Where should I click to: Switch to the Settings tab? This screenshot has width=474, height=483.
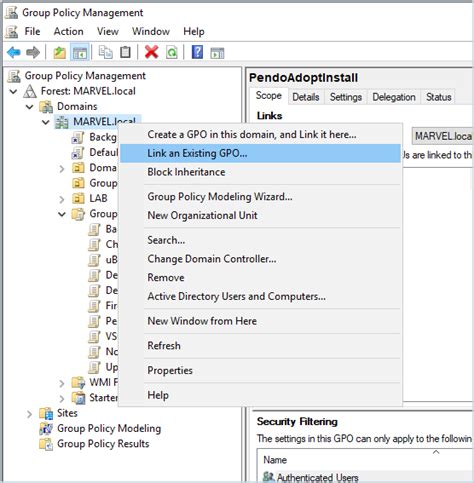346,97
